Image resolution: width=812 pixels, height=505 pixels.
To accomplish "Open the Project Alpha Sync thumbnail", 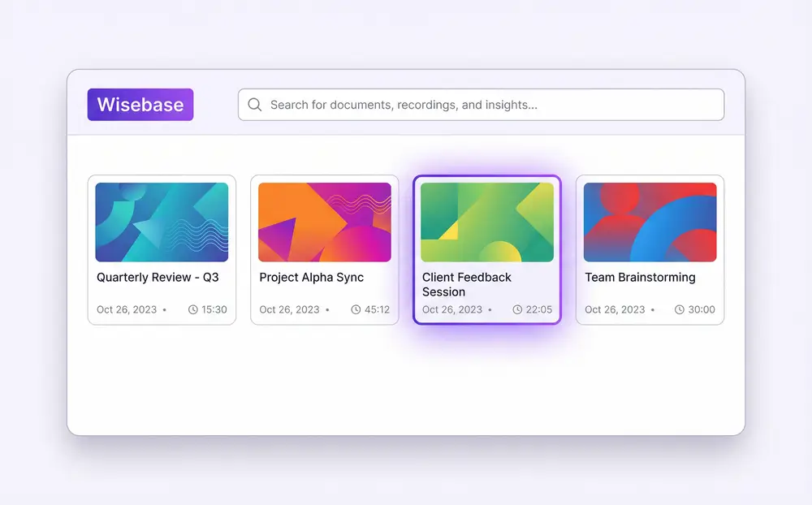I will tap(325, 222).
